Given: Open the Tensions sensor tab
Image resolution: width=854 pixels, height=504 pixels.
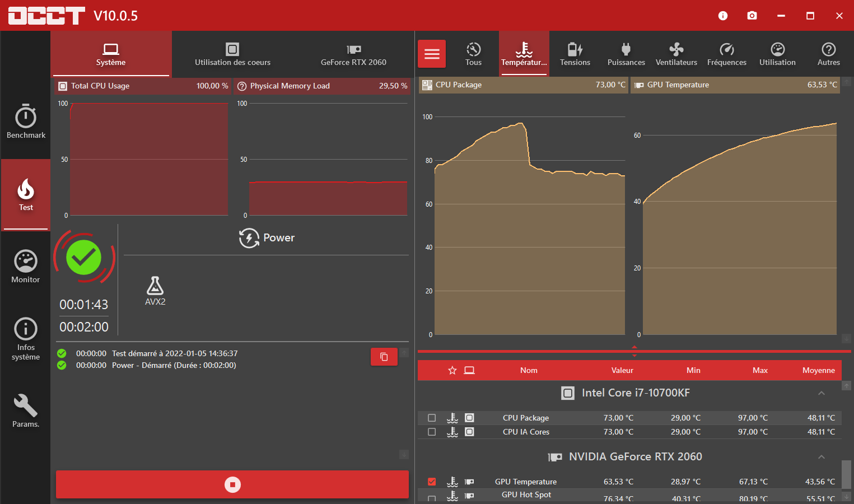Looking at the screenshot, I should tap(575, 54).
